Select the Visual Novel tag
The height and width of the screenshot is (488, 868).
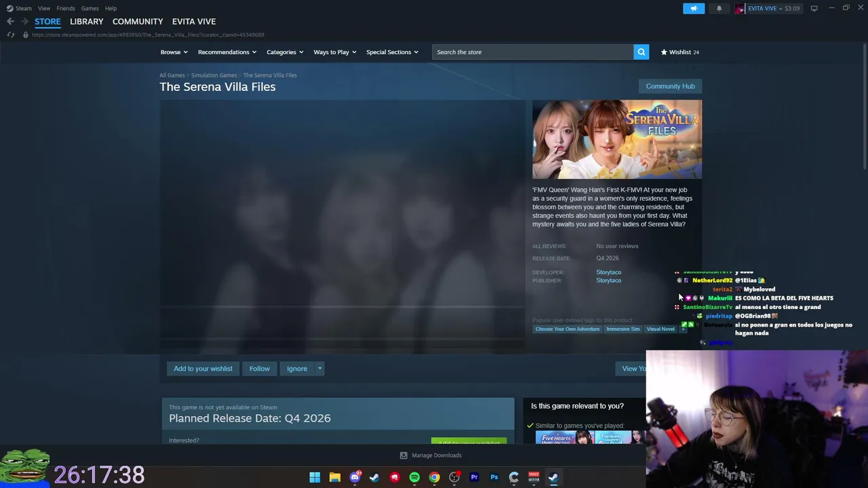(x=660, y=329)
